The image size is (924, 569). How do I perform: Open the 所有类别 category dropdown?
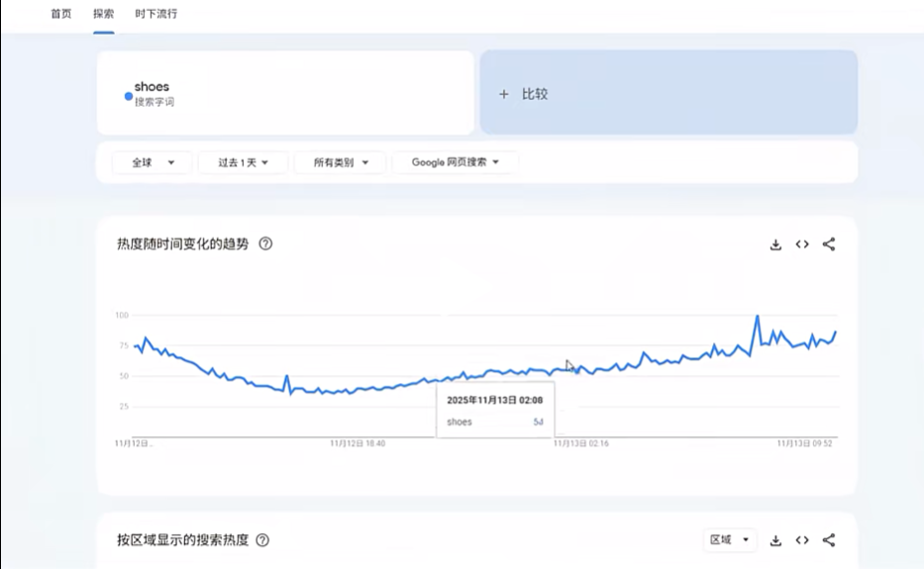(340, 162)
